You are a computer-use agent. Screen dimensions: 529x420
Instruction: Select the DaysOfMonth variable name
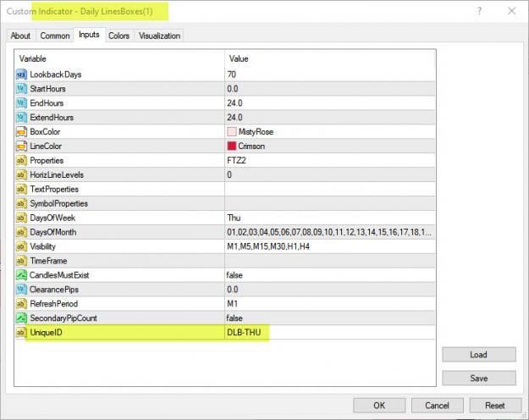point(53,232)
